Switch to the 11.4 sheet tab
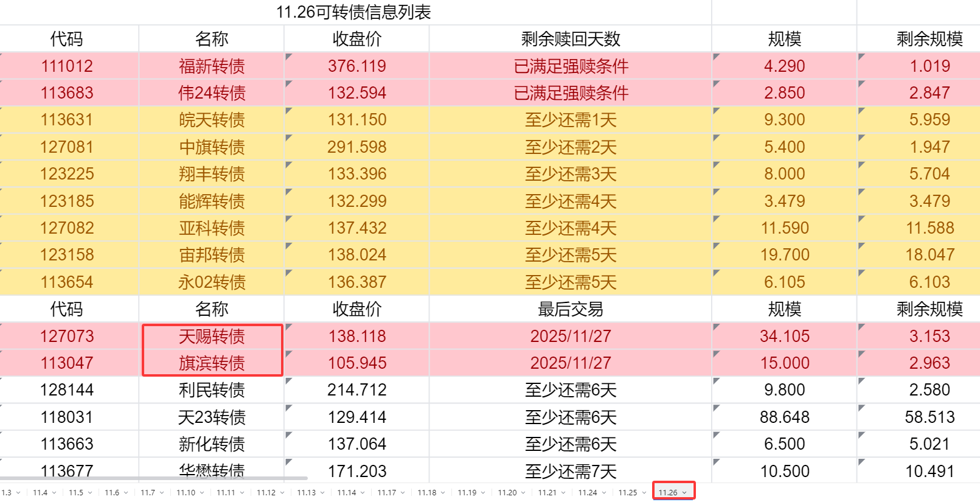The height and width of the screenshot is (502, 980). 40,492
